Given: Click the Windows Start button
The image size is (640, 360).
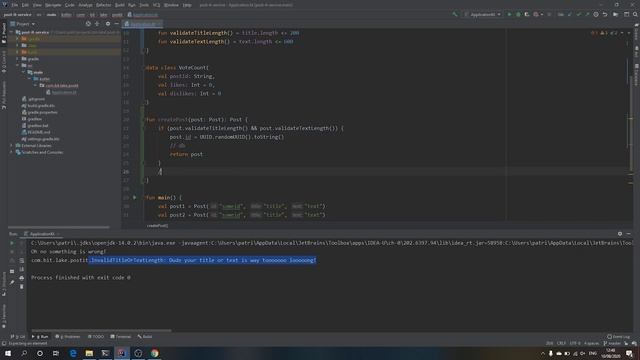Looking at the screenshot, I should click(x=8, y=353).
